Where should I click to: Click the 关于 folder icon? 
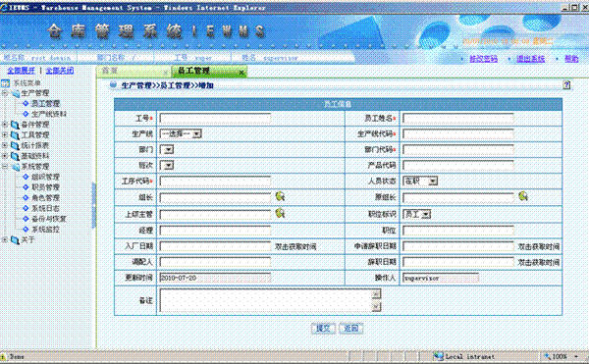click(15, 239)
